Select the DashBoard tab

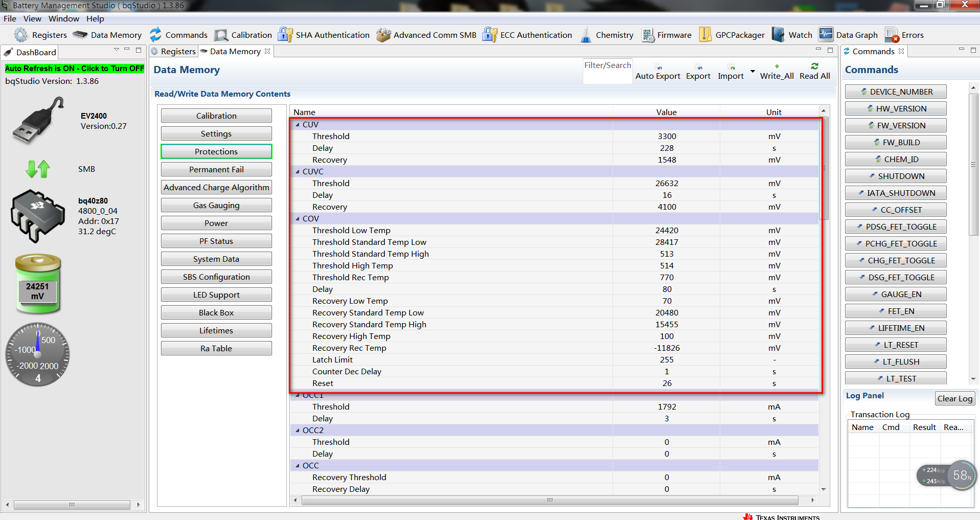click(30, 52)
